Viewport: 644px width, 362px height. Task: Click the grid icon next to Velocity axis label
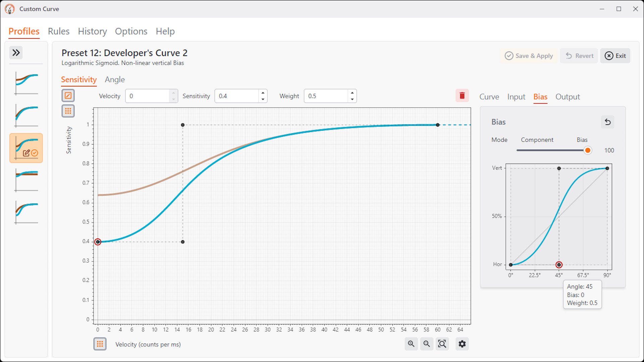pos(100,344)
